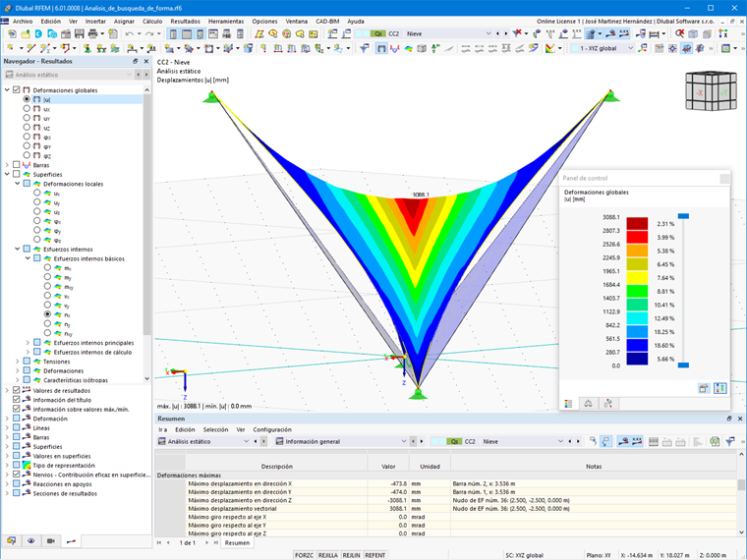The width and height of the screenshot is (747, 560).
Task: Toggle Información del título checkbox
Action: click(16, 400)
